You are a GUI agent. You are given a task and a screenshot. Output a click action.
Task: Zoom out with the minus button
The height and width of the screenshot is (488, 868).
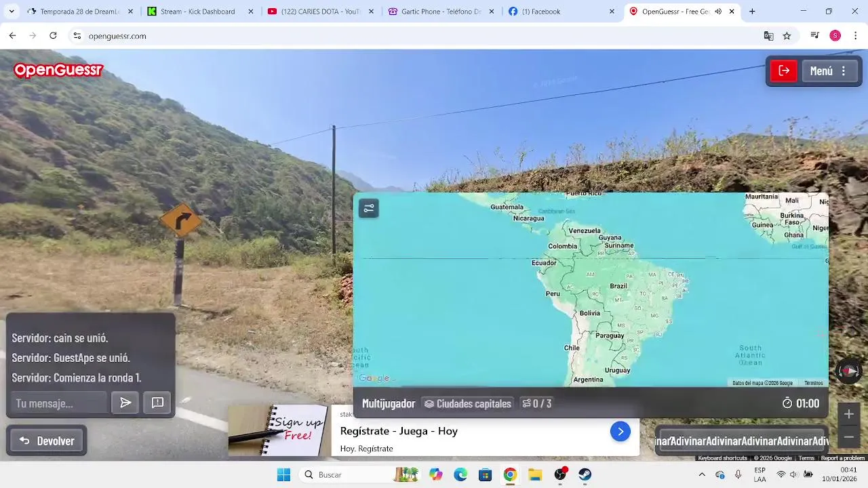(848, 437)
